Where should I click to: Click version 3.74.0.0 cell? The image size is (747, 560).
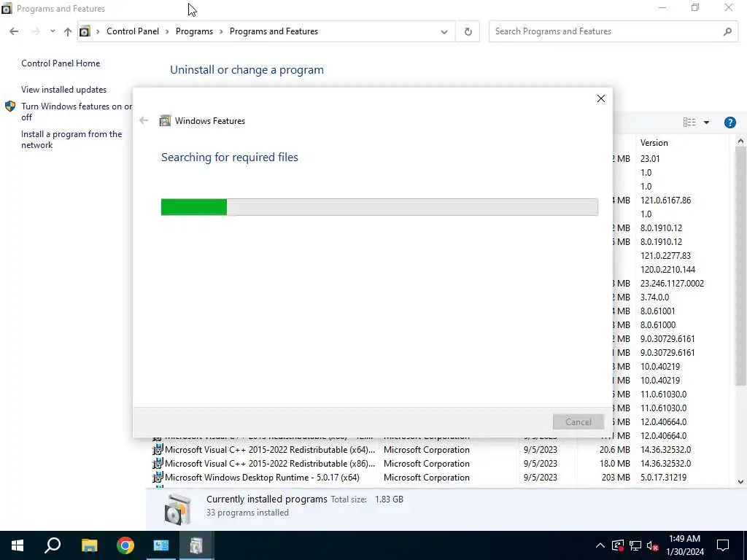point(654,297)
